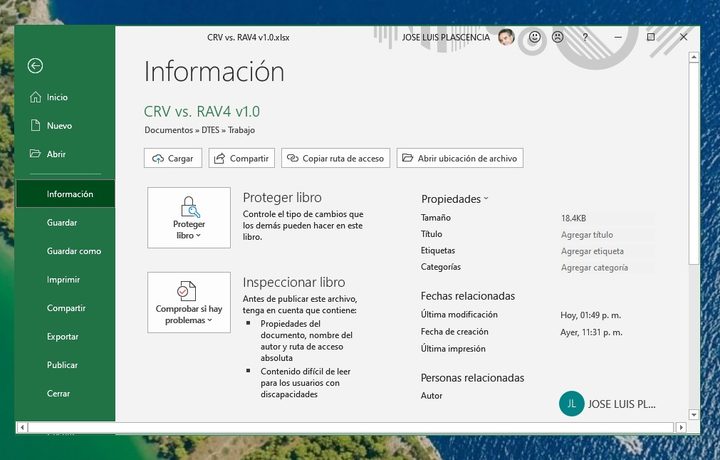
Task: Open the Exportar section
Action: (x=65, y=337)
